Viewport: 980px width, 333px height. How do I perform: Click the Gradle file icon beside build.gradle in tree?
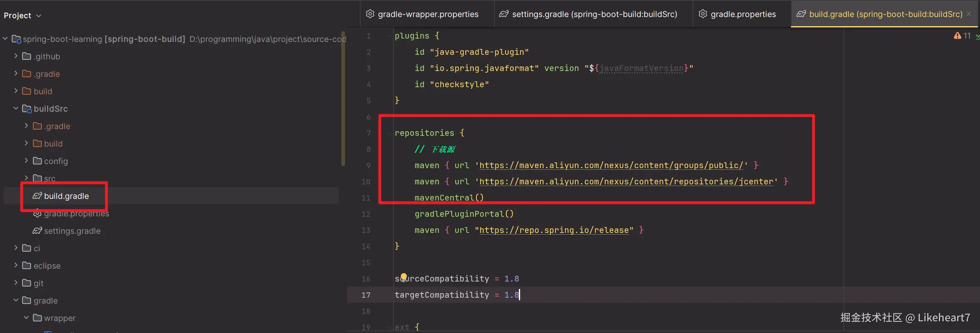pyautogui.click(x=37, y=196)
